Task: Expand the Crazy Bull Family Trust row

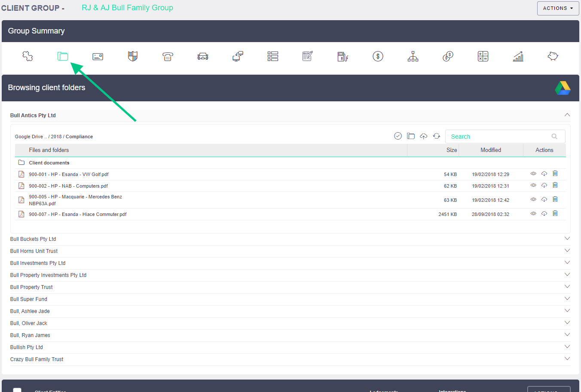Action: tap(567, 359)
